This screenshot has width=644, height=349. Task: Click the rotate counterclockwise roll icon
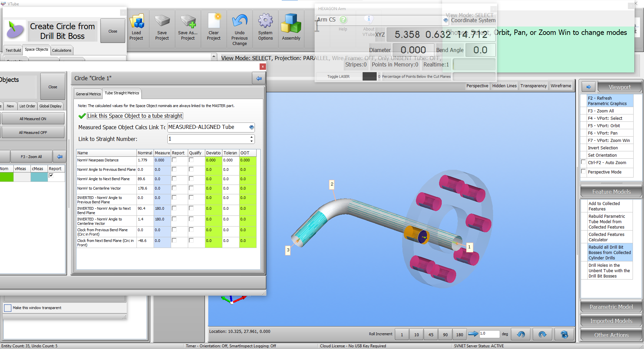coord(521,334)
